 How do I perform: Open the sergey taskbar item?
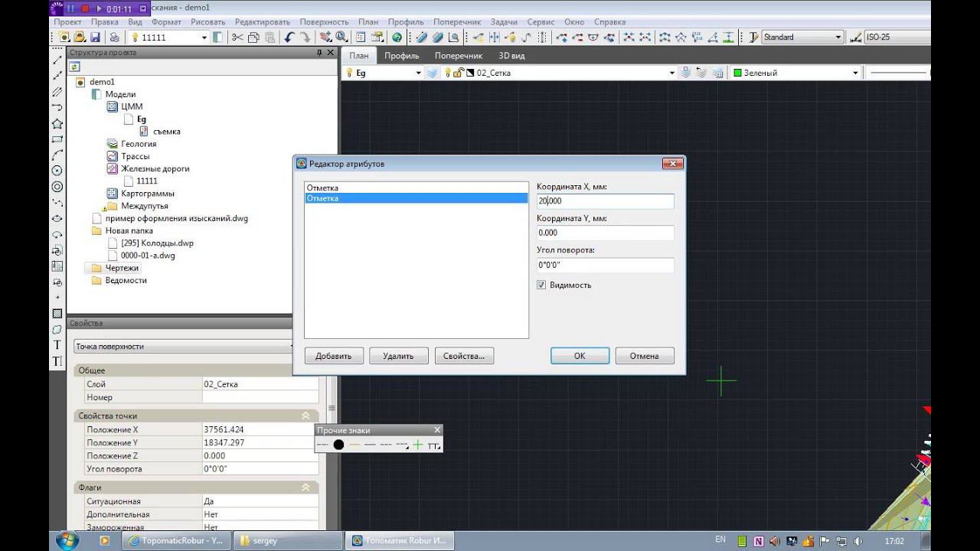pyautogui.click(x=287, y=540)
